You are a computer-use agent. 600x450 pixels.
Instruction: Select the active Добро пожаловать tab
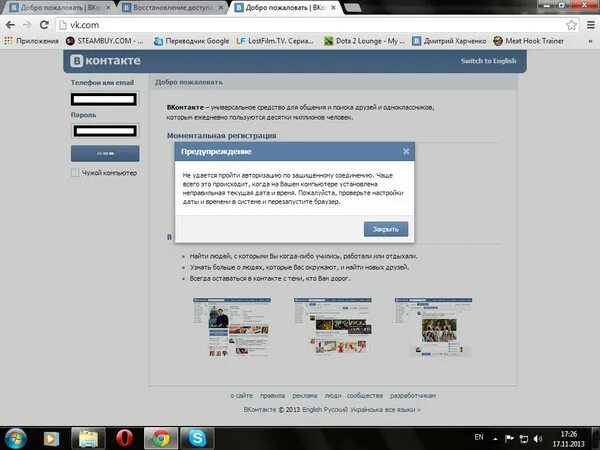283,8
